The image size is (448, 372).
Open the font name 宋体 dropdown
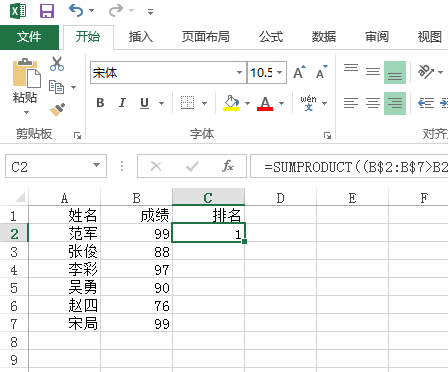coord(239,72)
